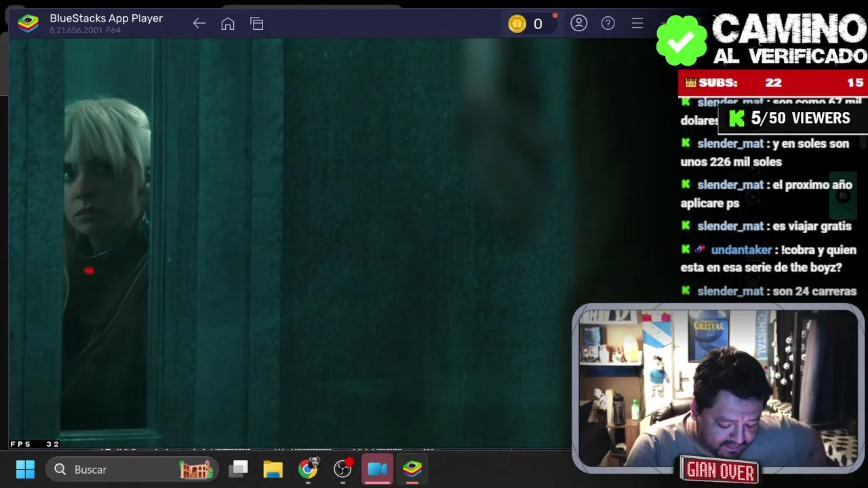868x488 pixels.
Task: Open the BlueStacks account profile icon
Action: 578,23
